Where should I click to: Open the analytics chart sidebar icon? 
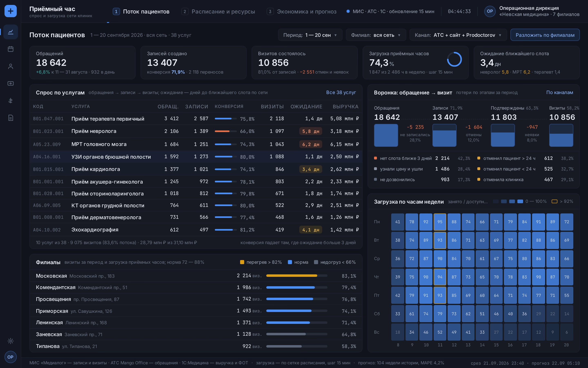click(10, 32)
